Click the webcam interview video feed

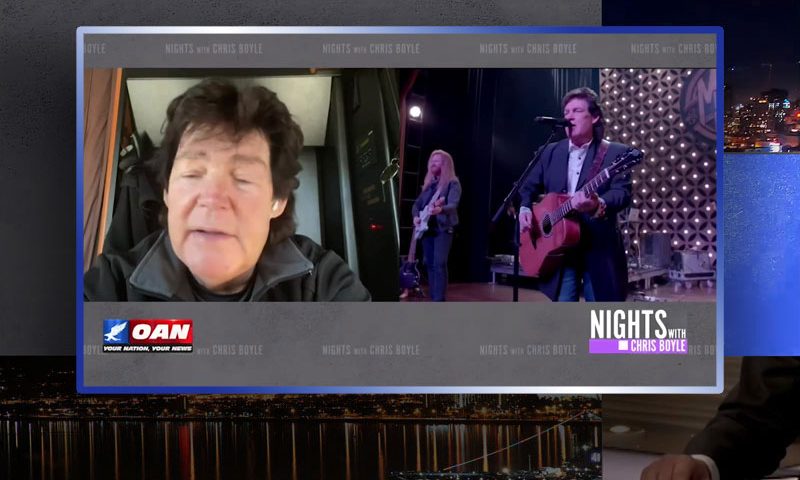point(241,185)
